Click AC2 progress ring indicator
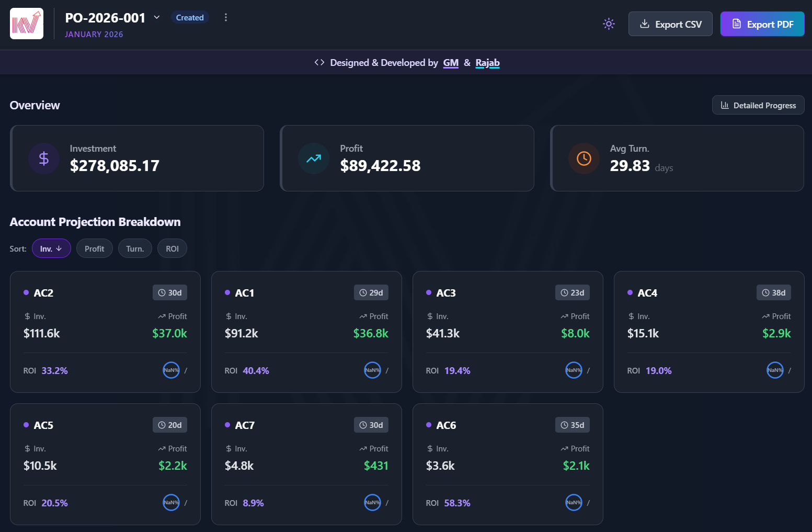 pos(171,370)
